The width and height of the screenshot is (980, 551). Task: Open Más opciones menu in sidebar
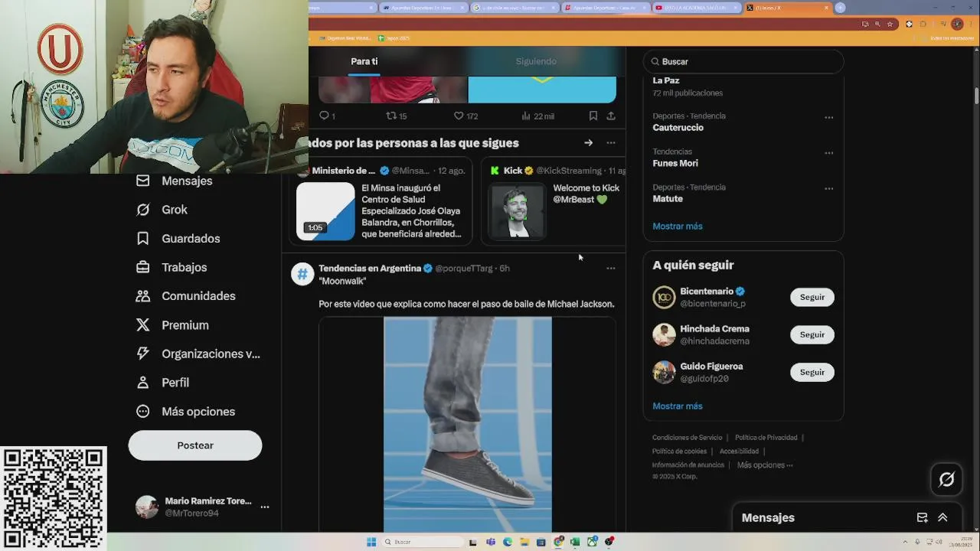click(x=185, y=412)
